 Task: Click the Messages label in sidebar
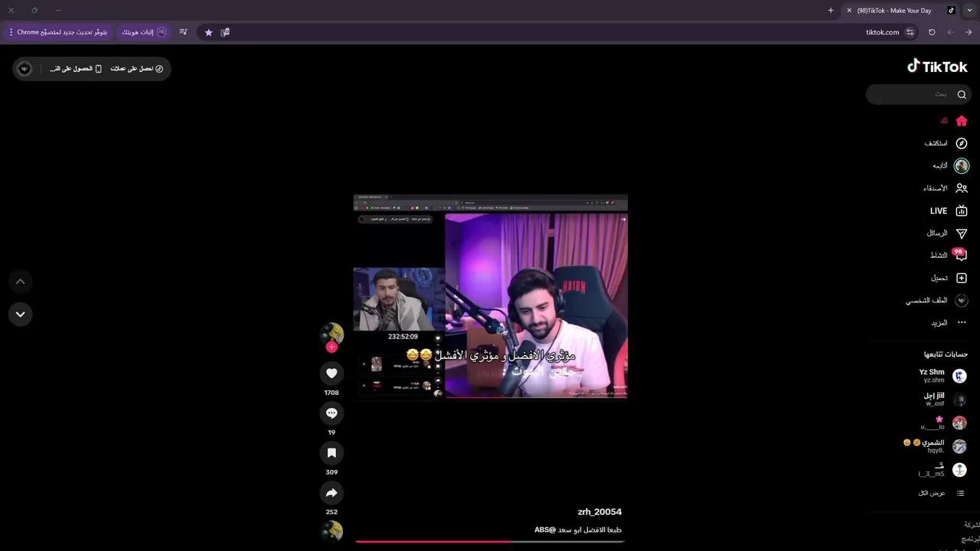(937, 233)
